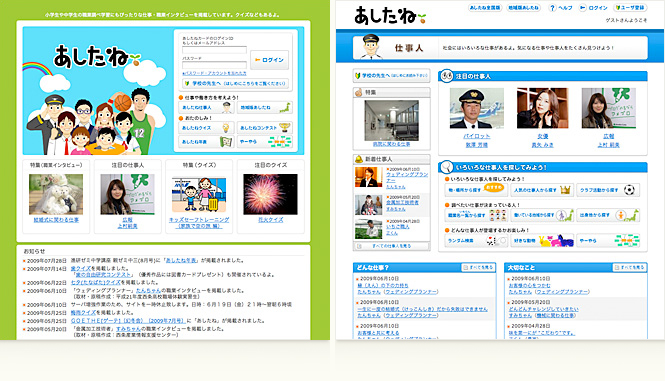Open やーやう button in the search panel
Viewport: 665px width, 381px height.
point(609,241)
